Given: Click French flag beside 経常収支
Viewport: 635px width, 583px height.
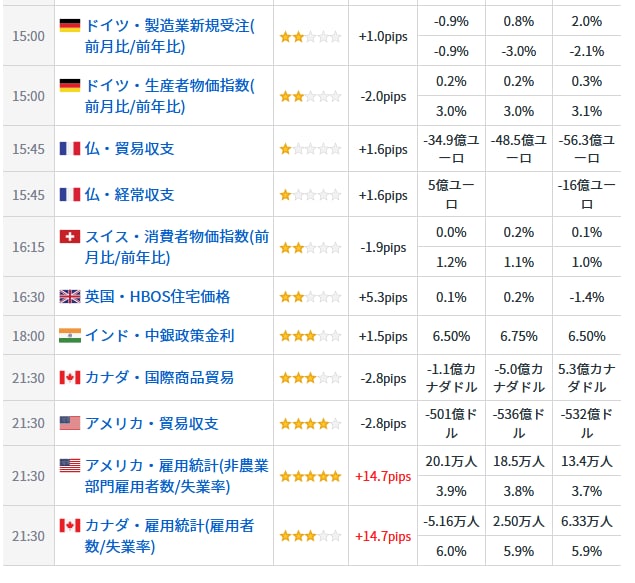Looking at the screenshot, I should pyautogui.click(x=70, y=195).
